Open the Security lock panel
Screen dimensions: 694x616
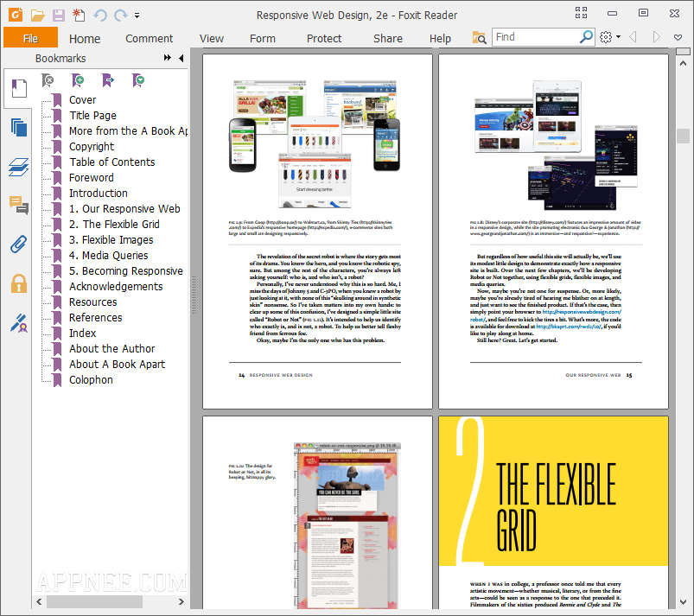pyautogui.click(x=19, y=283)
